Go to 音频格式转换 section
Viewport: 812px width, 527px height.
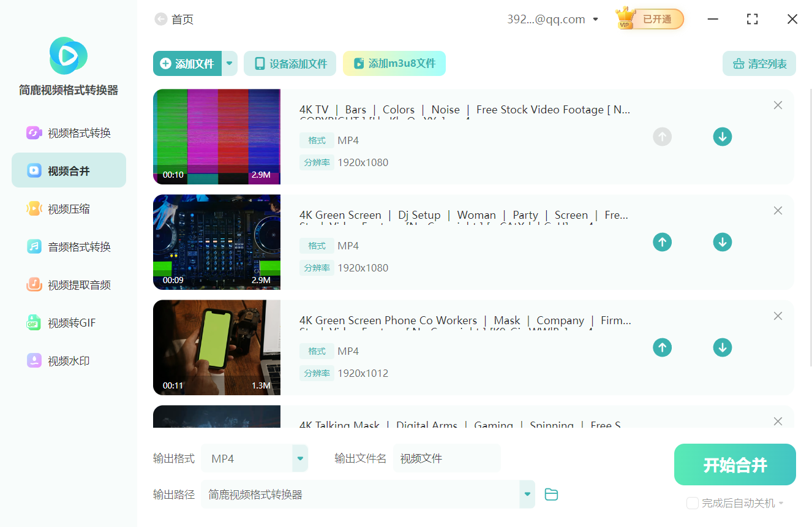pyautogui.click(x=69, y=247)
